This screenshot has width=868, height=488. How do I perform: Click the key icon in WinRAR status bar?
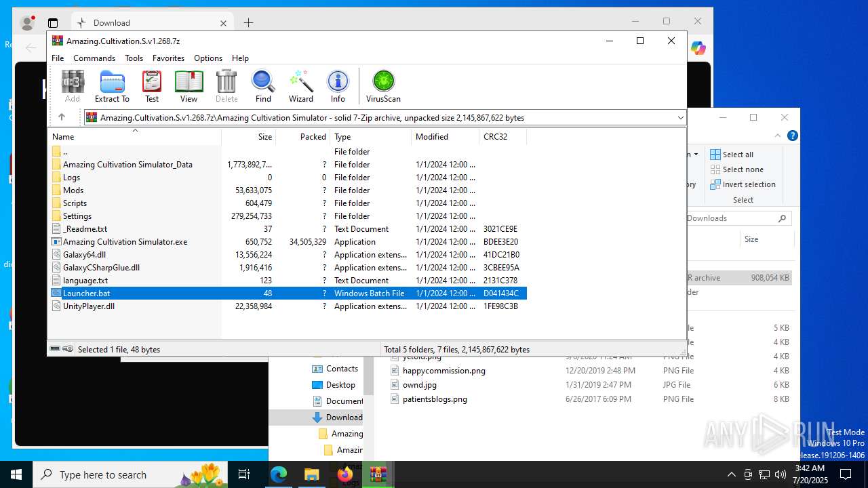click(68, 349)
